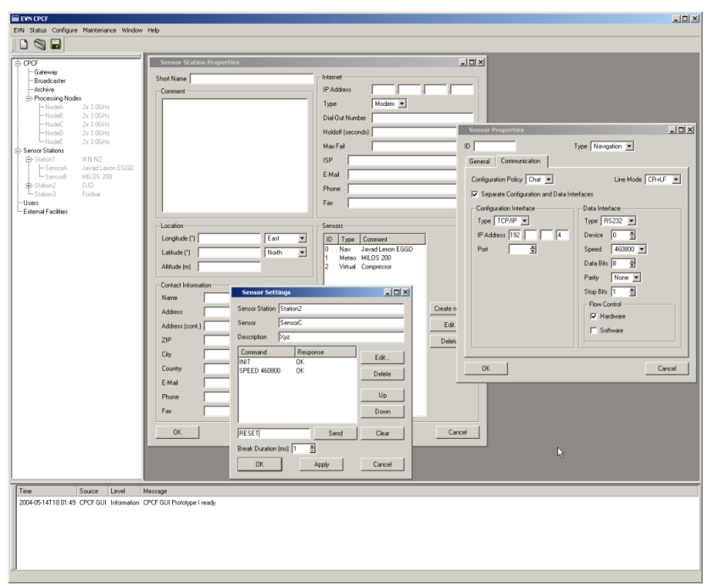Open the Line Mode CR+LF dropdown
The height and width of the screenshot is (588, 708).
(x=676, y=180)
